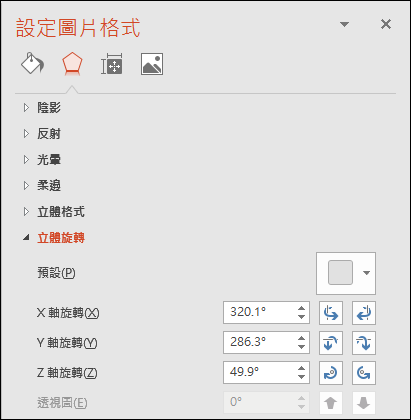Increase the Z 軸旋轉 value with spinner up
Image resolution: width=411 pixels, height=420 pixels.
click(301, 368)
